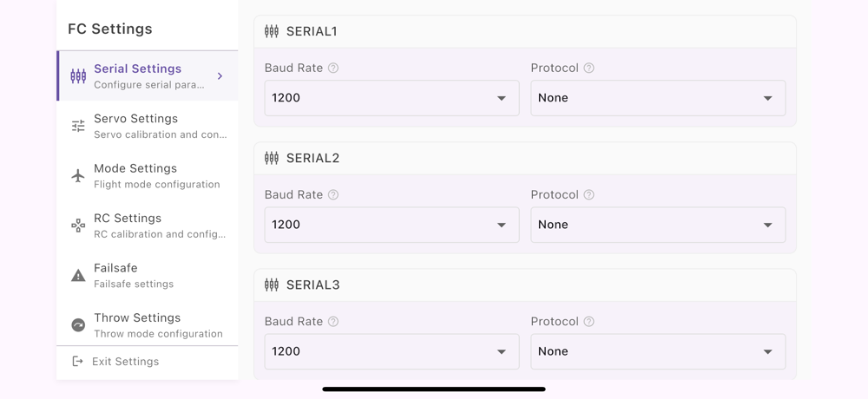The height and width of the screenshot is (399, 868).
Task: Click the Exit Settings logout icon
Action: (78, 362)
